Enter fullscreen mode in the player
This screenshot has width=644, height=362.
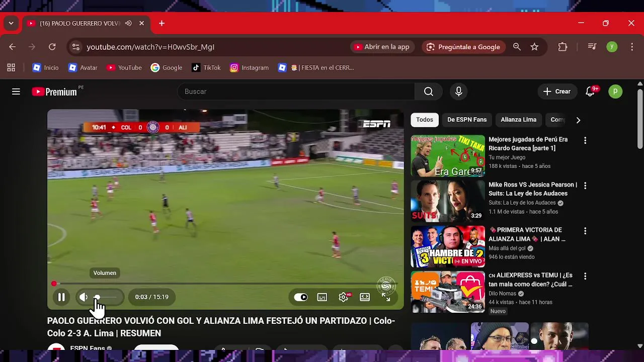tap(386, 297)
